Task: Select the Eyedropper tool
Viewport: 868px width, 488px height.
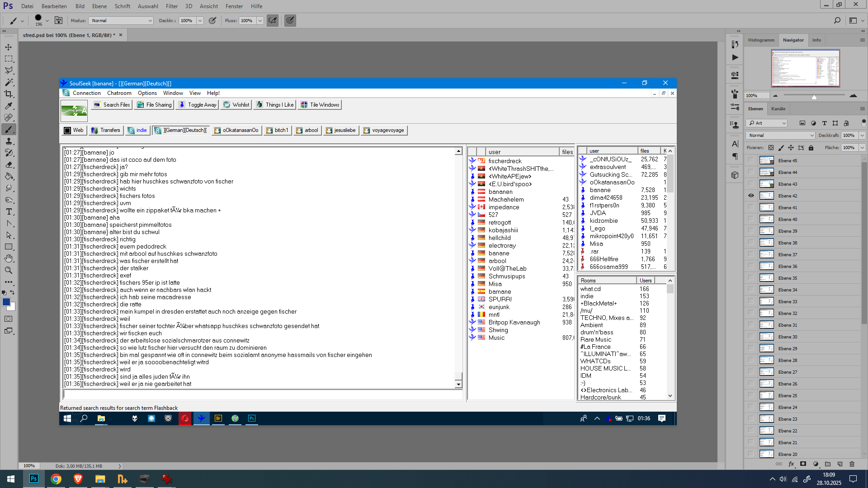Action: coord(9,106)
